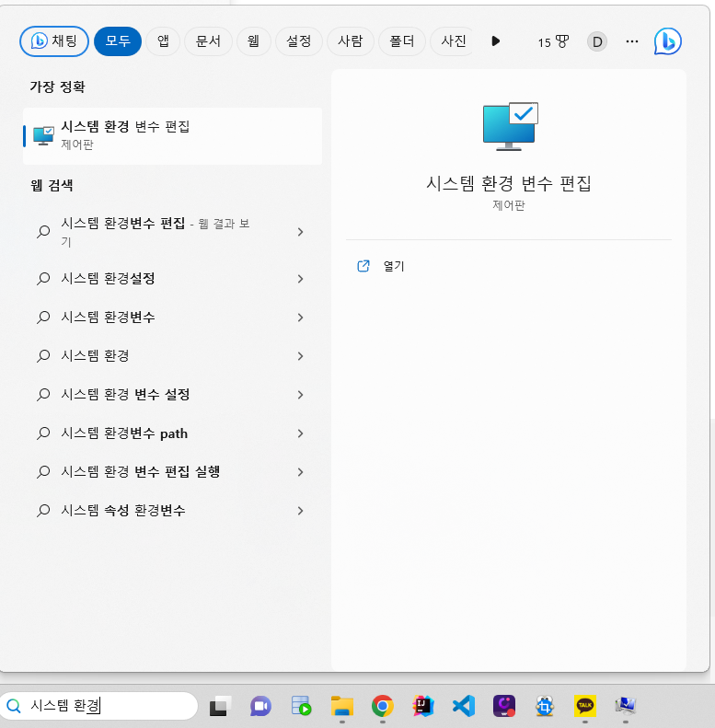The height and width of the screenshot is (728, 715).
Task: Open Bing chat via 채팅 button
Action: (x=54, y=41)
